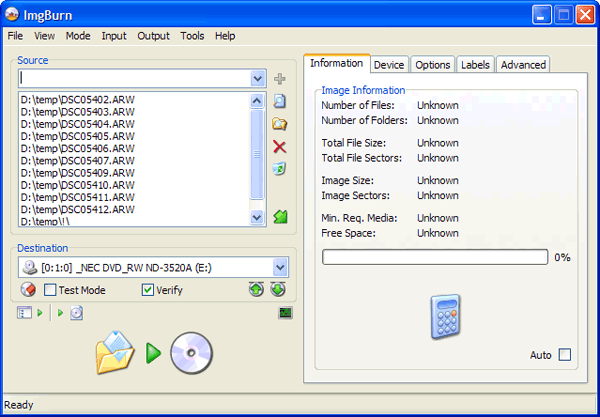
Task: Select D:\temp\DSC05411.ARW in the list
Action: coord(78,197)
